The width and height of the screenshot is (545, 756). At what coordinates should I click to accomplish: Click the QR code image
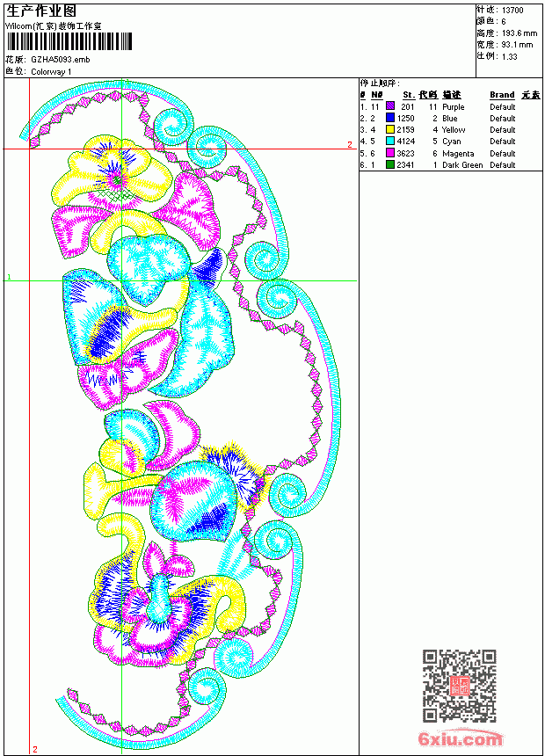coord(460,686)
